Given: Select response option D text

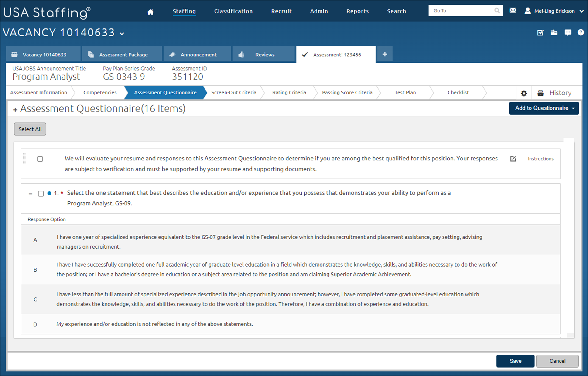Looking at the screenshot, I should tap(154, 324).
